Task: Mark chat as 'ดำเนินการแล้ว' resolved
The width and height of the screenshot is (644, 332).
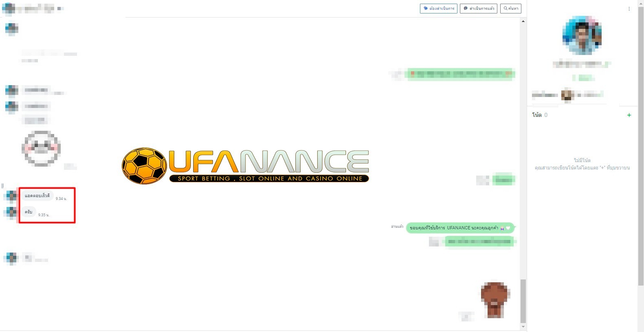Action: 478,9
